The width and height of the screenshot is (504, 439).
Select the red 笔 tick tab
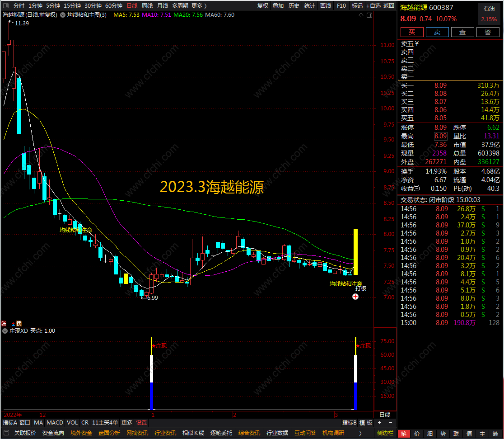404,434
